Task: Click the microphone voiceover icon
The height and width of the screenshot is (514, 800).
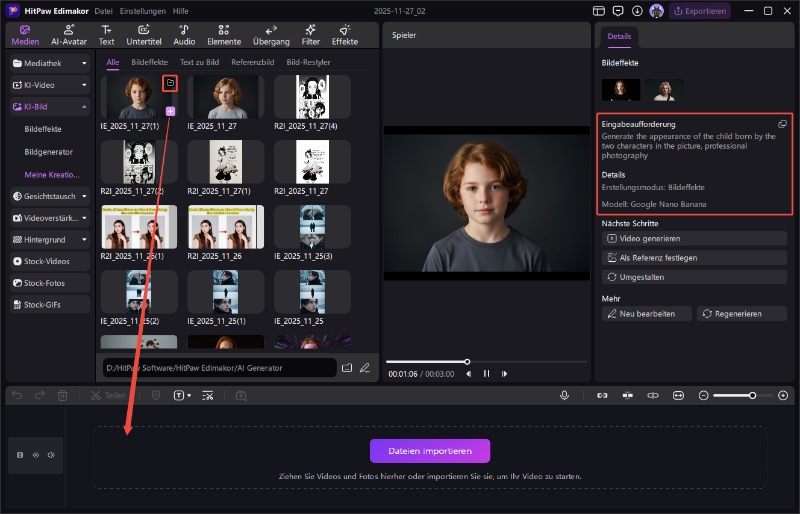Action: [x=565, y=396]
